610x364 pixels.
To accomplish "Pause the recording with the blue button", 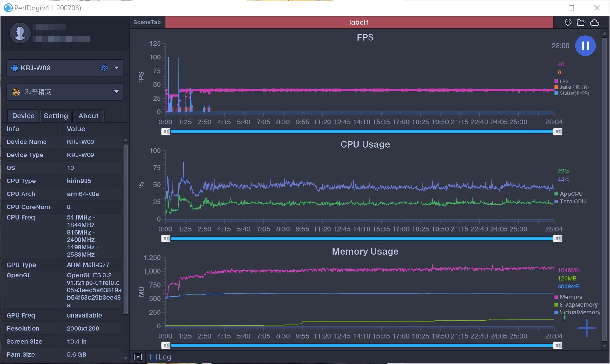I will [x=585, y=46].
